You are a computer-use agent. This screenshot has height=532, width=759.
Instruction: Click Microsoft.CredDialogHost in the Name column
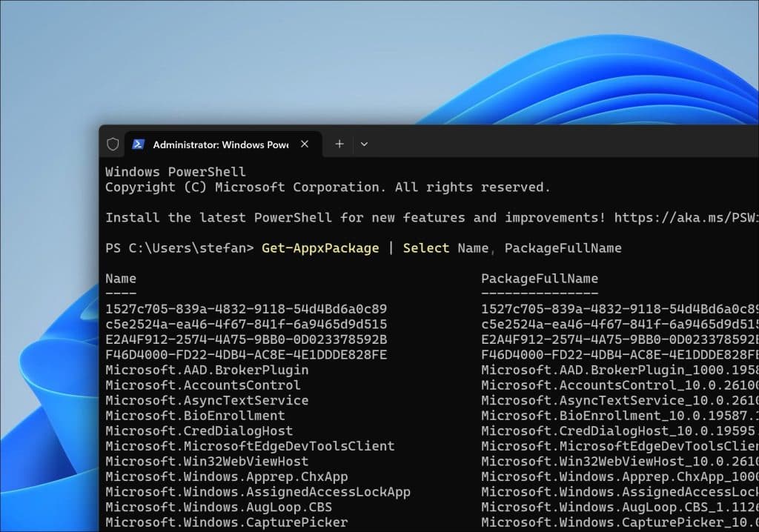[199, 430]
